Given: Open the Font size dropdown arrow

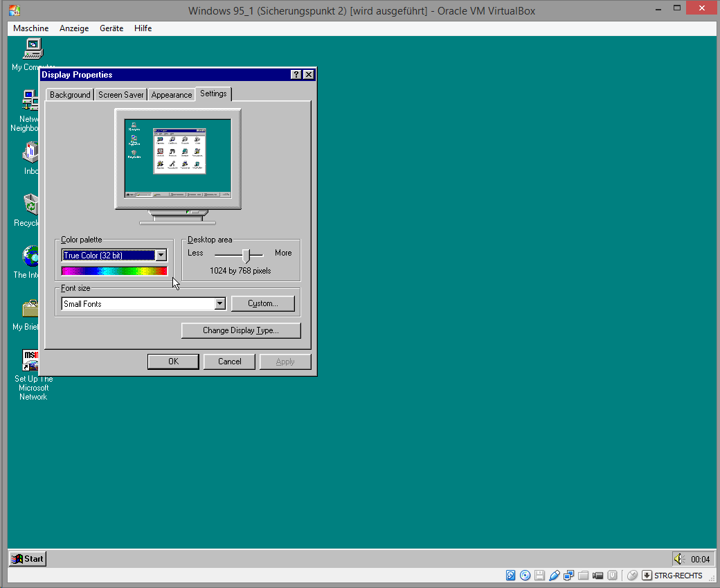Looking at the screenshot, I should (x=220, y=303).
